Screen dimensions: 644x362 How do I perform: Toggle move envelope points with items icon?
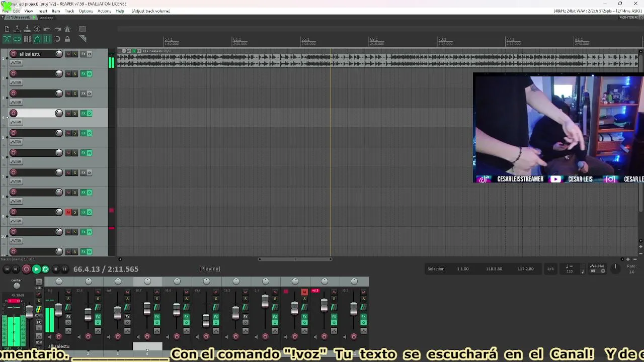click(x=37, y=39)
